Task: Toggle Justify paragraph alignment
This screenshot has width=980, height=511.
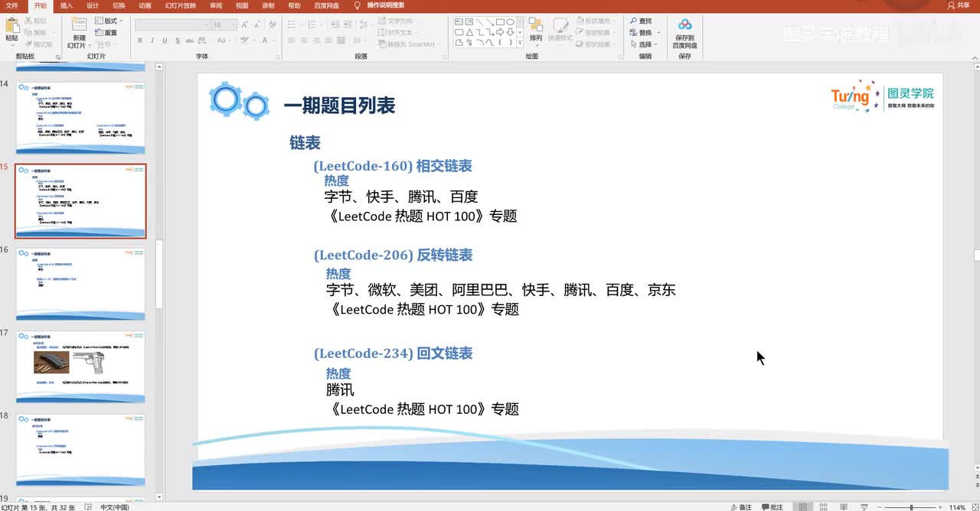Action: tap(328, 41)
